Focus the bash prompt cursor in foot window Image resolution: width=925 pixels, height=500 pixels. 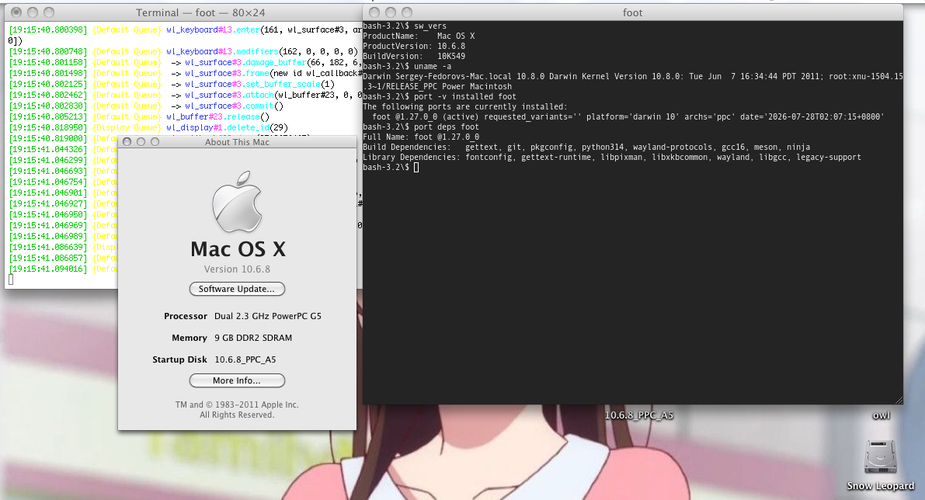click(x=416, y=167)
